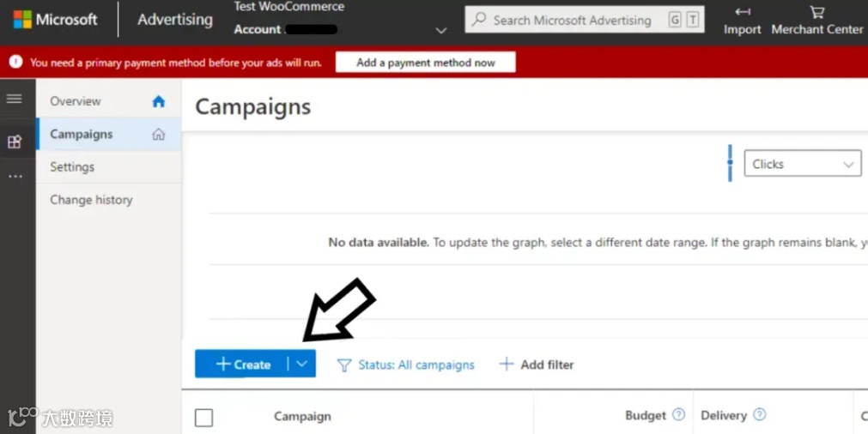Click the blue home icon beside Overview
Screen dimensions: 868x434
159,101
